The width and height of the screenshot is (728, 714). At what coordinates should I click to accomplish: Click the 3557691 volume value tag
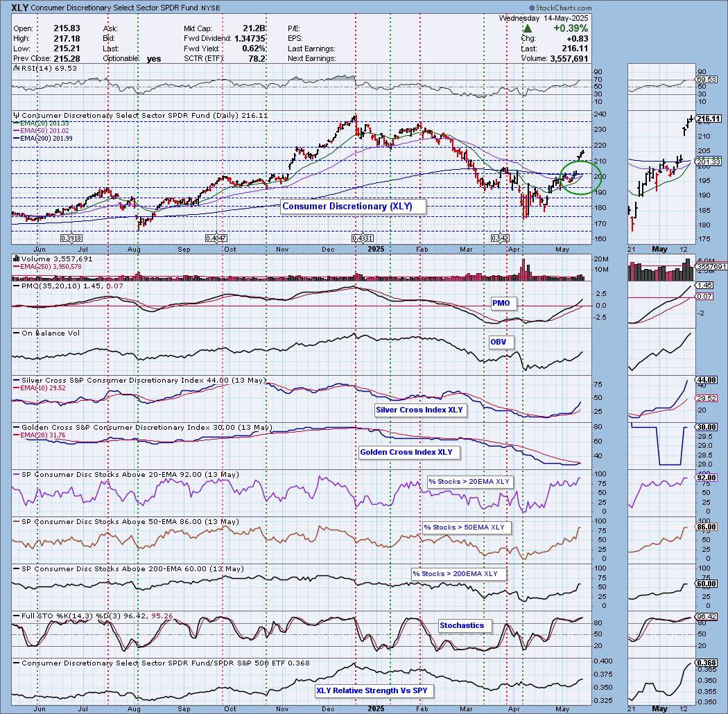point(711,266)
